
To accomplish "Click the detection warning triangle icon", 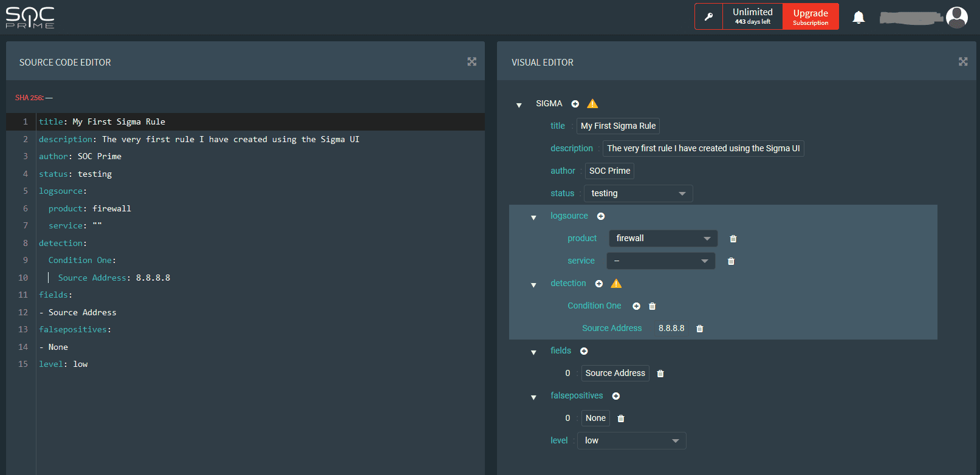I will pos(616,284).
